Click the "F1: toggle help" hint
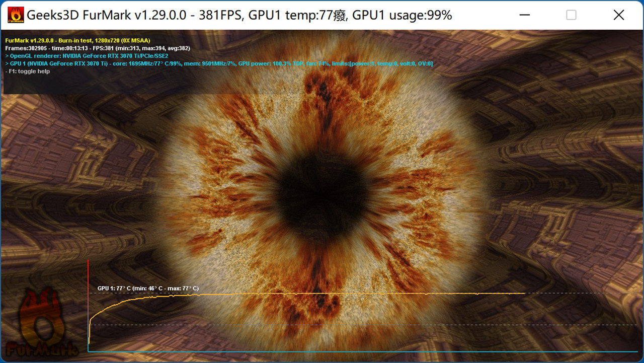Image resolution: width=644 pixels, height=363 pixels. [28, 71]
